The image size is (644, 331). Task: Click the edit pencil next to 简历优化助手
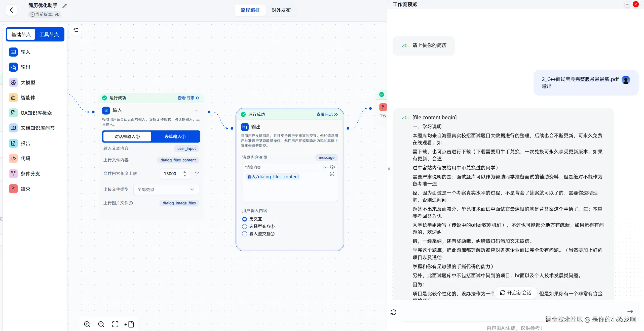coord(65,6)
